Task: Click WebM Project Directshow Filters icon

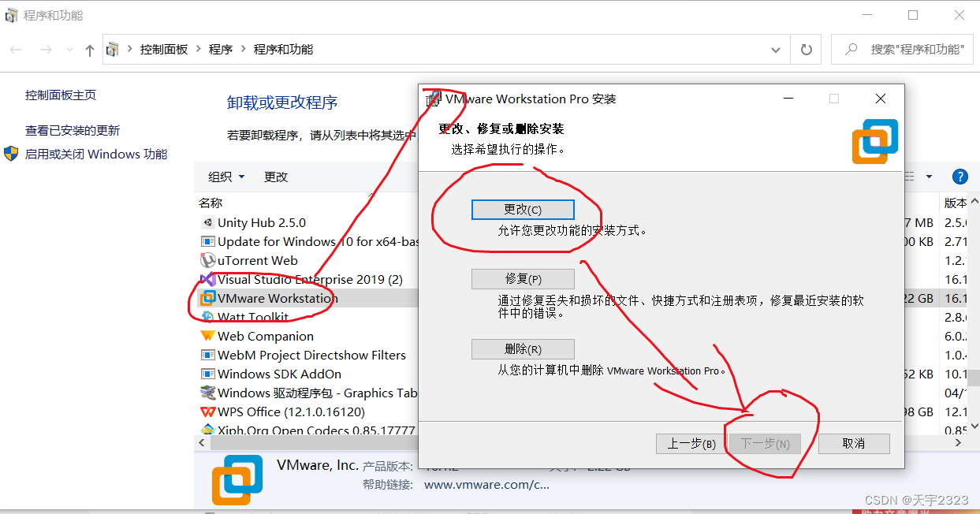Action: [207, 355]
